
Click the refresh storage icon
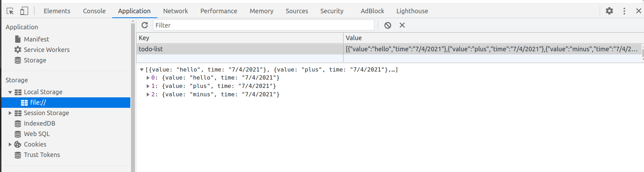coord(145,25)
